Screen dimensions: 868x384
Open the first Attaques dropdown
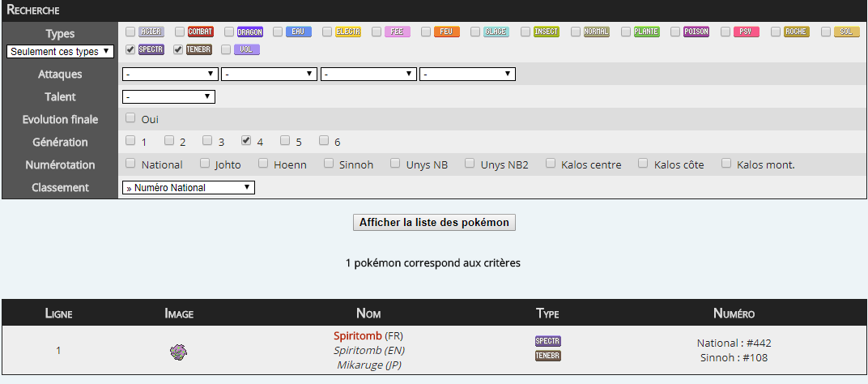(170, 74)
